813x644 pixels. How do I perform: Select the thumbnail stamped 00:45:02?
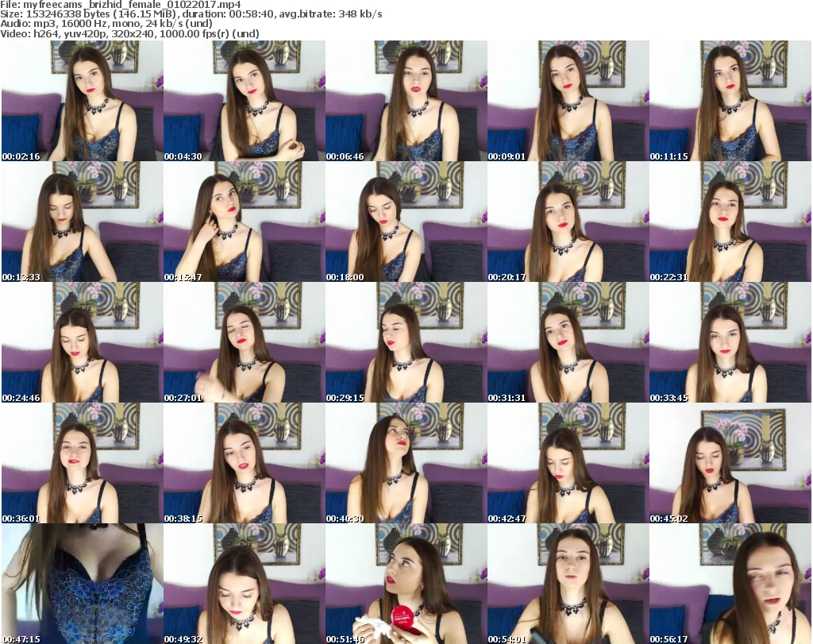(x=730, y=464)
